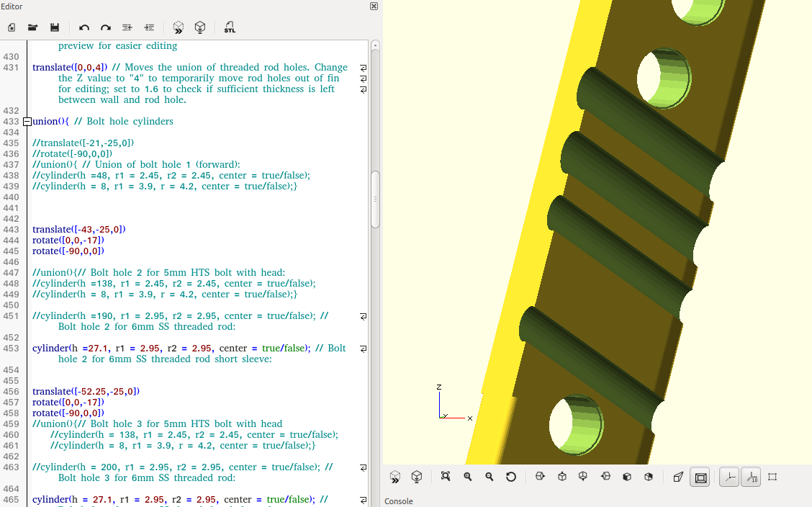Export the model as STL
Screen dimensions: 812x507
[x=230, y=27]
